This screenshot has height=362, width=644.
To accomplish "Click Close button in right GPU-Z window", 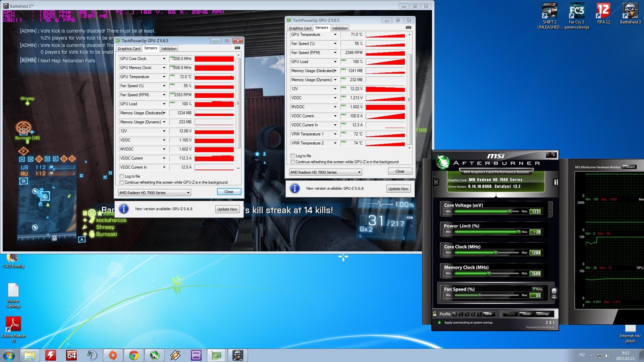I will click(x=400, y=171).
